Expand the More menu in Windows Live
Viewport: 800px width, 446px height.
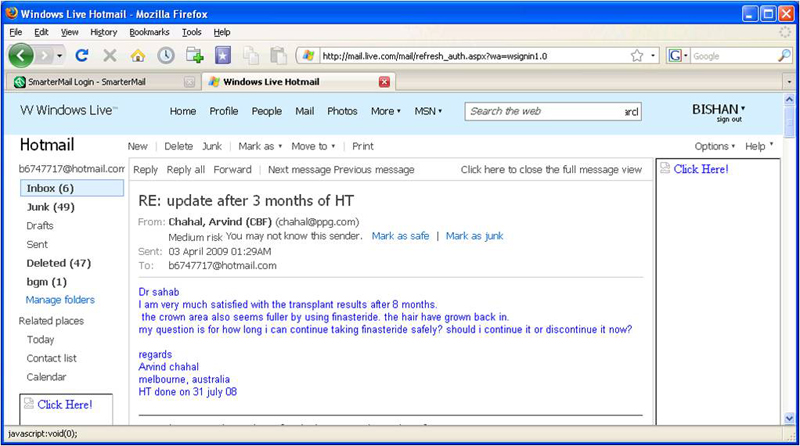[385, 111]
